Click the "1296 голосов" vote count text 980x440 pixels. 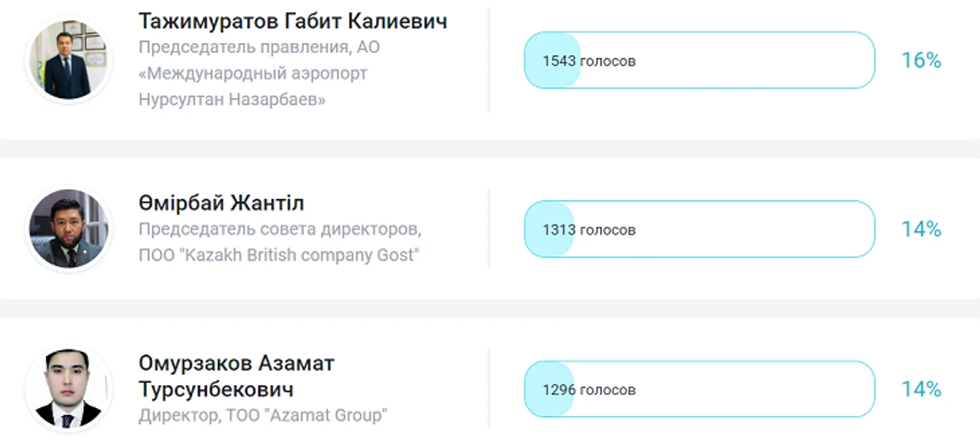pyautogui.click(x=589, y=390)
